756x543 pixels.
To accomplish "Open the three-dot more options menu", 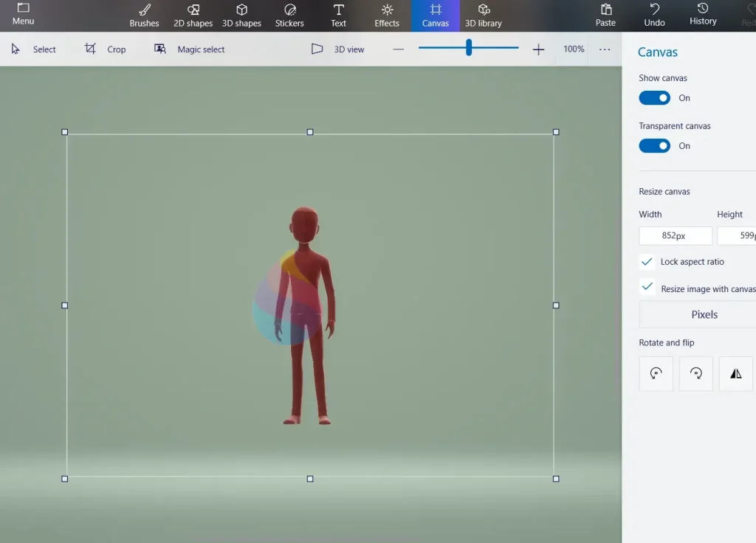I will 605,49.
